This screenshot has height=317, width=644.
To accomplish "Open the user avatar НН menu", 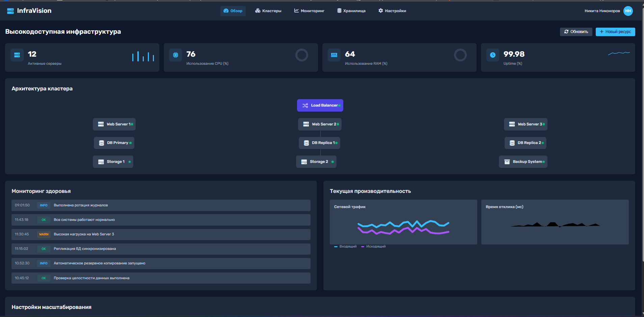I will (x=628, y=11).
